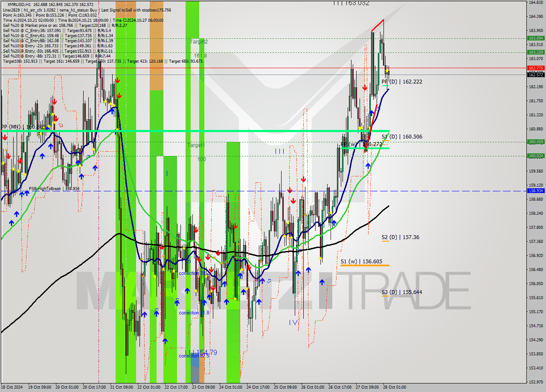Click the blue 158.934 price tag
This screenshot has height=392, width=546.
point(535,191)
